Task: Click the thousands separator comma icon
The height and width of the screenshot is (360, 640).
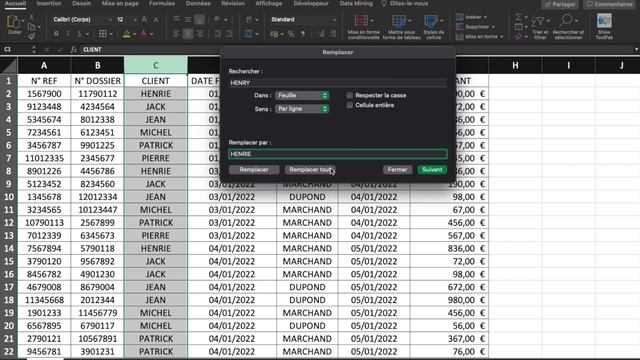Action: [303, 34]
